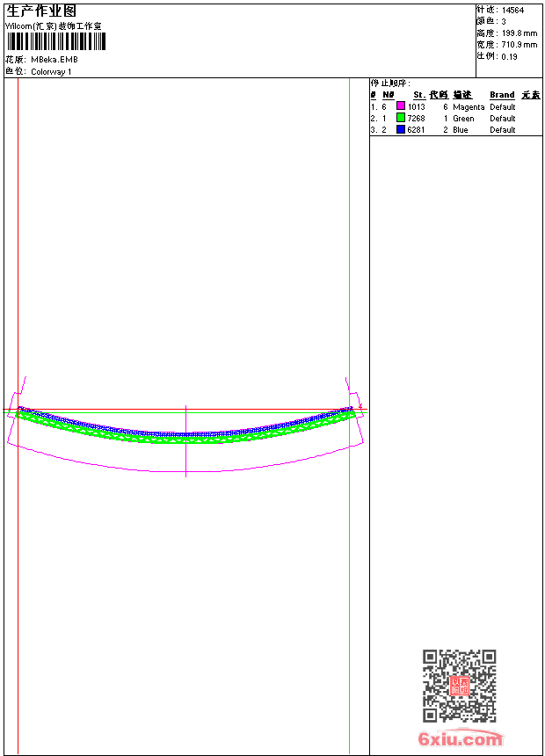Click the width value '710.9 mm'
Image resolution: width=545 pixels, height=756 pixels.
[x=520, y=45]
